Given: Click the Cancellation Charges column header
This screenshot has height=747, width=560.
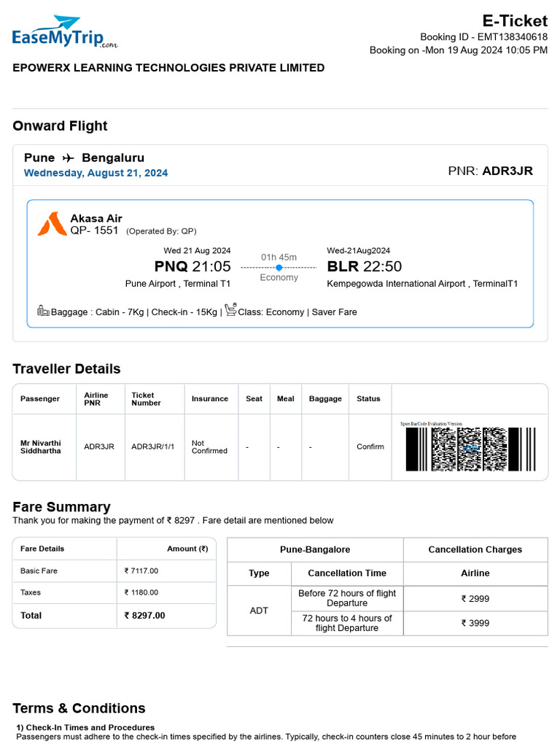Looking at the screenshot, I should (475, 550).
